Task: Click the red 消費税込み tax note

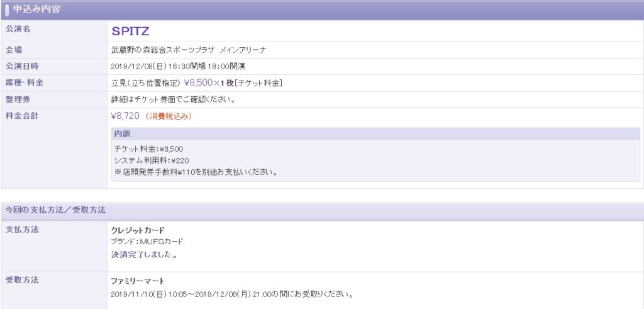Action: coord(168,116)
